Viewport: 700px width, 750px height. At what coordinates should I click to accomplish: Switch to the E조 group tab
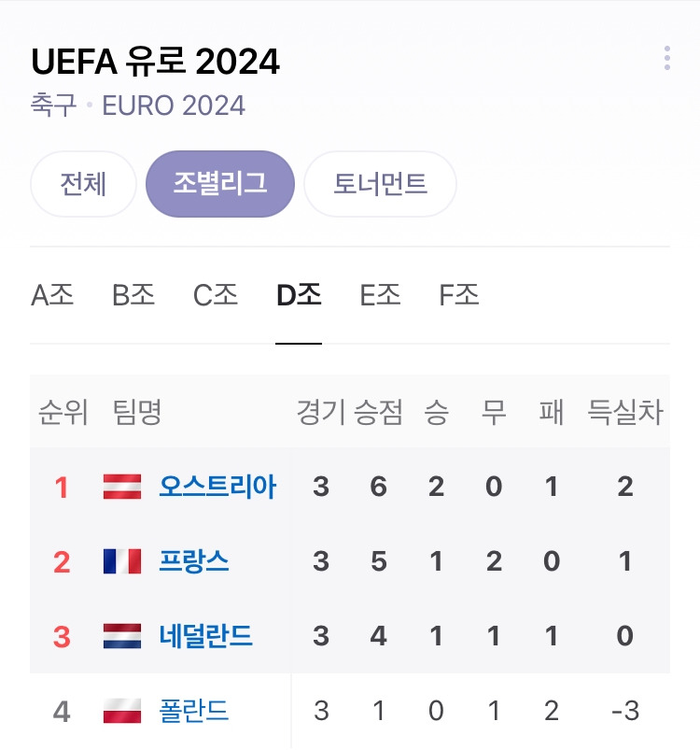pos(380,294)
